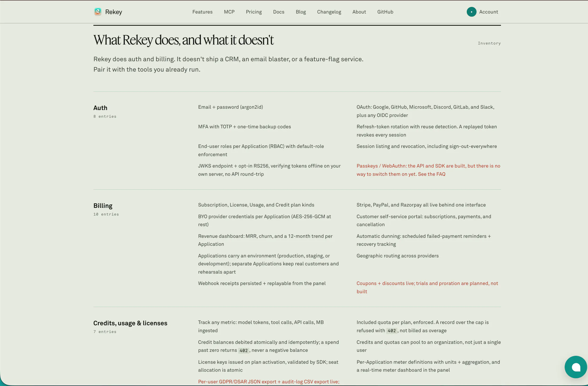Click the coupons + discounts planned note
Viewport: 588px width, 386px height.
pos(427,287)
